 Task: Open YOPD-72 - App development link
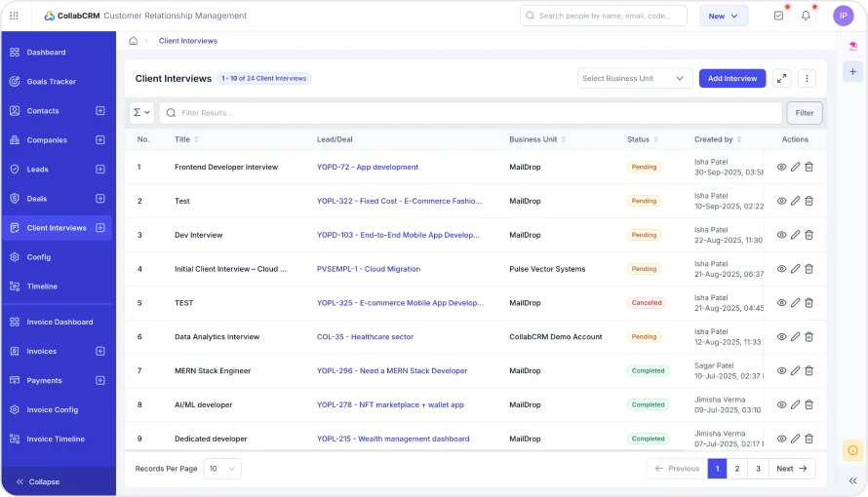368,167
